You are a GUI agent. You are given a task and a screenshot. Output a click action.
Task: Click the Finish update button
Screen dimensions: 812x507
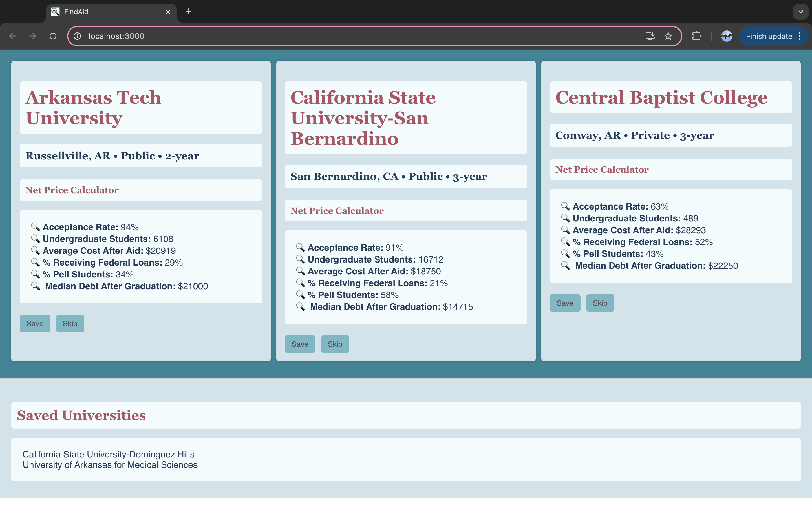[x=768, y=36]
